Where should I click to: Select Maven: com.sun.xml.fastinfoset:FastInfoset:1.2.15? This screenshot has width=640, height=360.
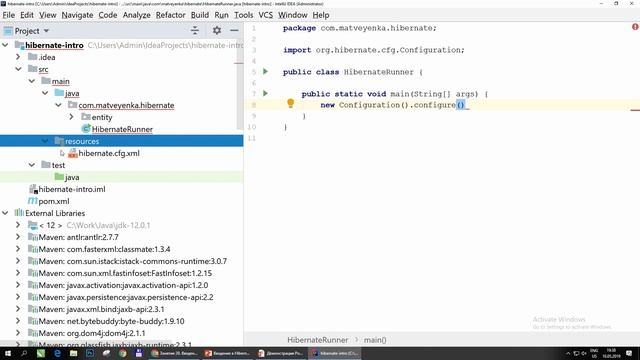pos(125,273)
